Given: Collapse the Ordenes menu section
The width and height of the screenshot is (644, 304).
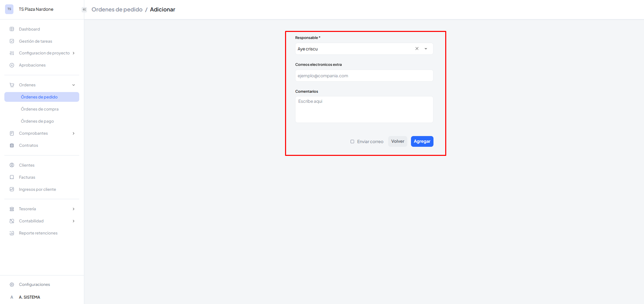Looking at the screenshot, I should [x=74, y=85].
